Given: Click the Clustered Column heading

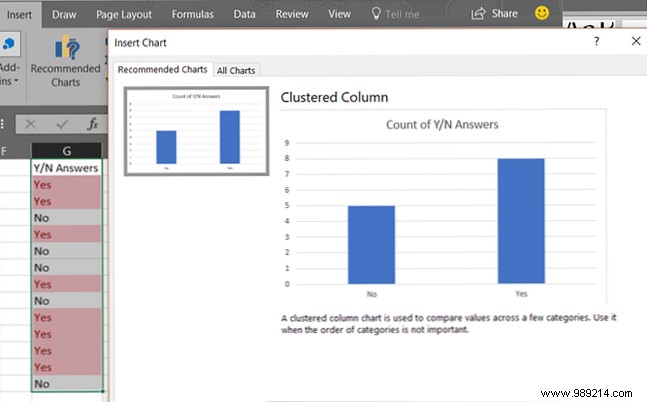Looking at the screenshot, I should coord(334,97).
